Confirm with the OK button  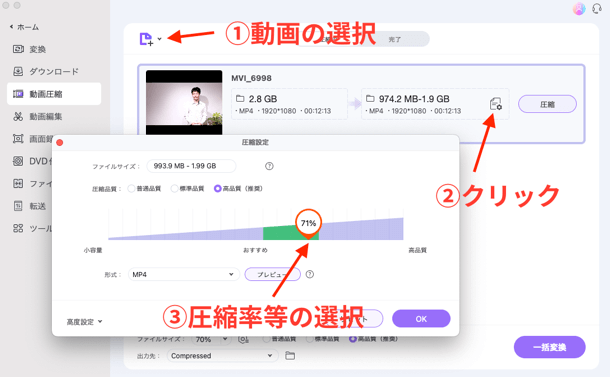(421, 319)
